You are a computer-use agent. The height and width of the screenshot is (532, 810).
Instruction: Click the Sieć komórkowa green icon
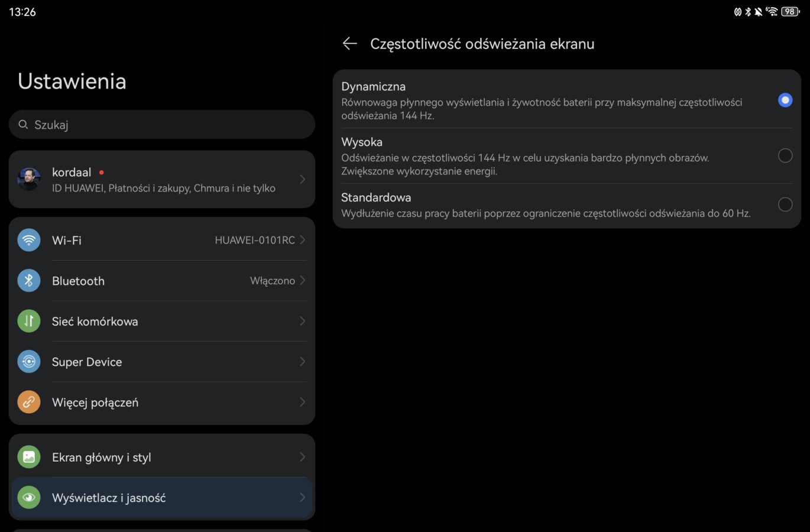tap(29, 321)
